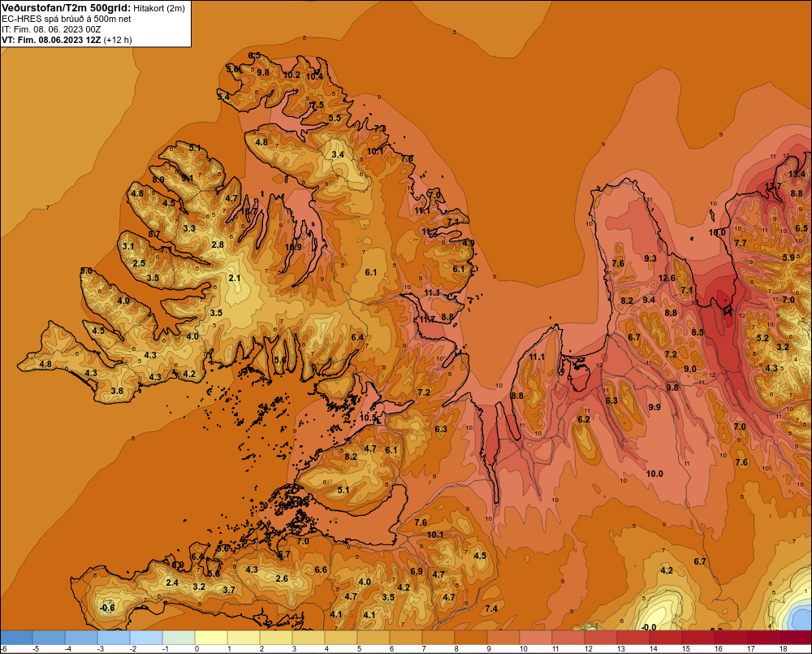Click the 3.1 temperature label
This screenshot has width=812, height=654.
(128, 246)
